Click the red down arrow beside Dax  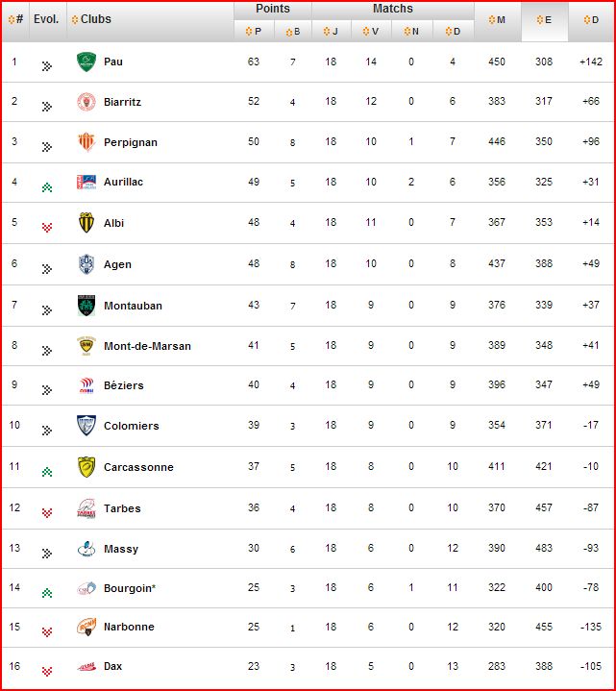(47, 672)
